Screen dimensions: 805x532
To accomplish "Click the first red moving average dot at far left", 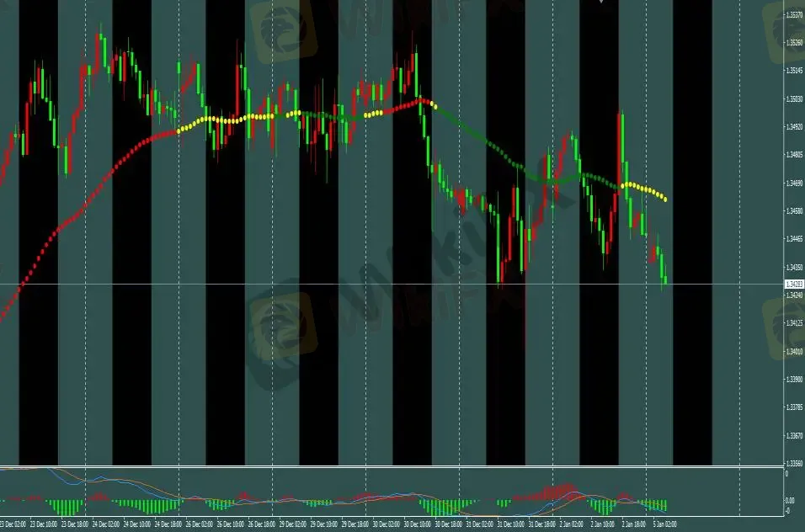I will pyautogui.click(x=2, y=317).
